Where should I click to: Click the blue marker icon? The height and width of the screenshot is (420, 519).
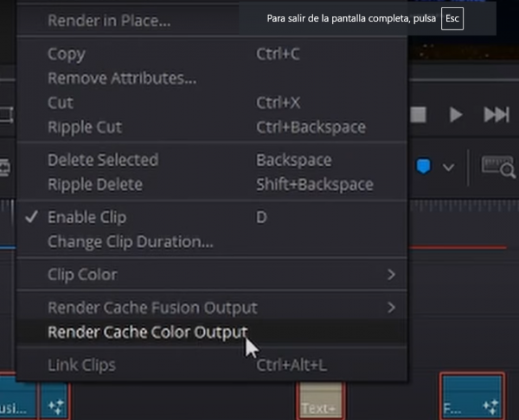click(x=424, y=167)
